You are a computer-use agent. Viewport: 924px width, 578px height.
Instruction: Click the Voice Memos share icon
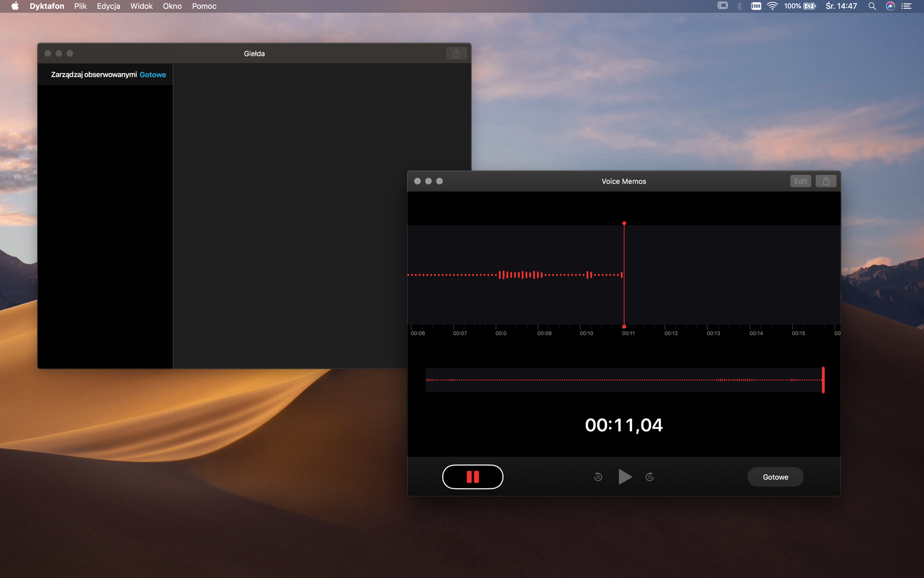826,181
